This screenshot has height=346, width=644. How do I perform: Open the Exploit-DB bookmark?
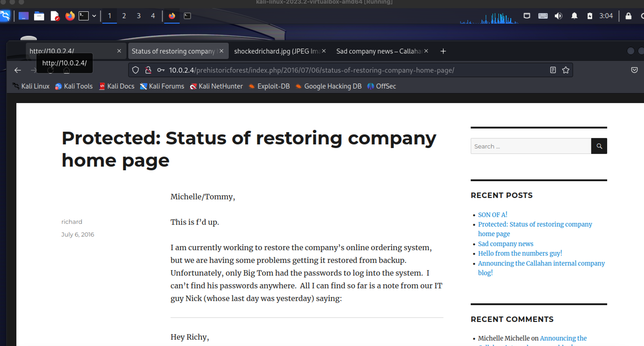pyautogui.click(x=273, y=86)
